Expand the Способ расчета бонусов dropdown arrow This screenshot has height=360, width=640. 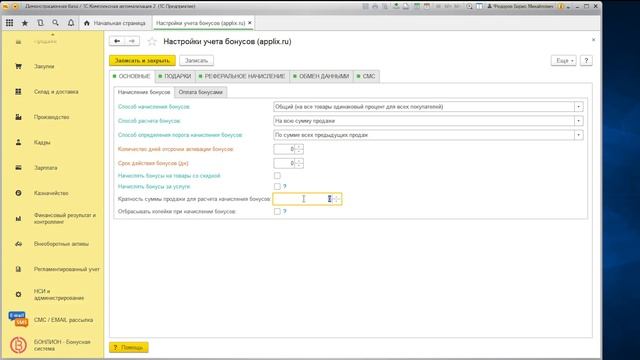578,121
